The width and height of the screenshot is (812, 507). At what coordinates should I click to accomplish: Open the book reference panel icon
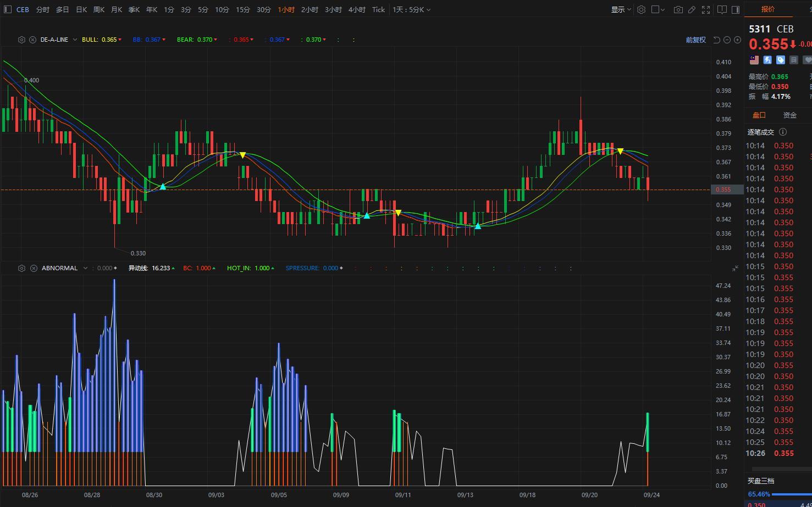(x=722, y=9)
